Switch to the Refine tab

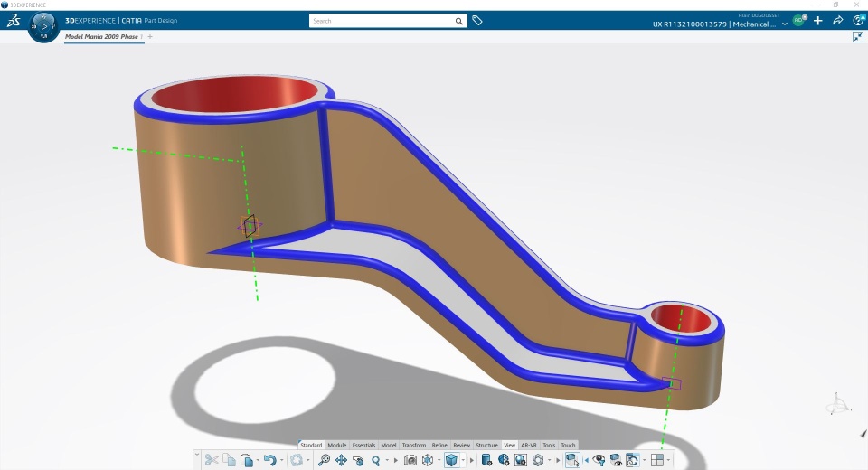[x=439, y=445]
